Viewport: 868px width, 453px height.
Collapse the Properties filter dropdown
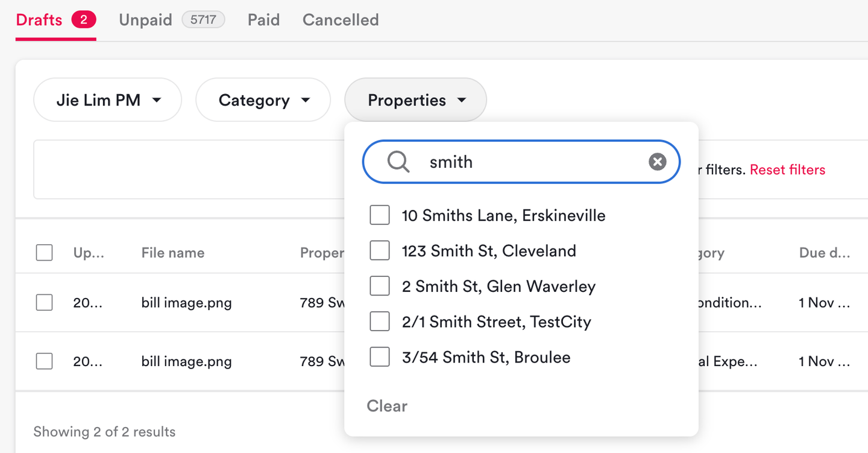click(415, 100)
